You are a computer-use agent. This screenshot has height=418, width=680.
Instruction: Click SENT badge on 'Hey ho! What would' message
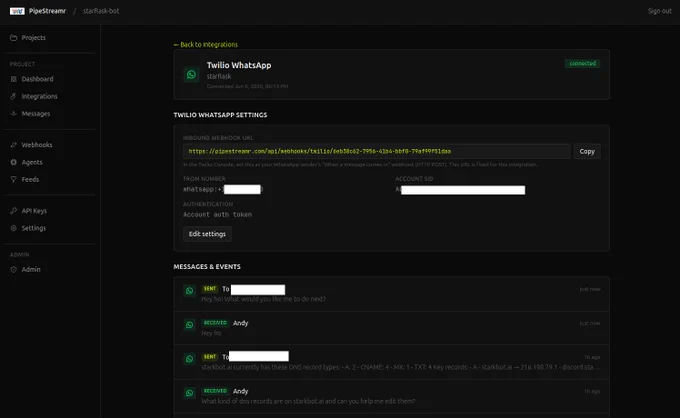point(210,289)
